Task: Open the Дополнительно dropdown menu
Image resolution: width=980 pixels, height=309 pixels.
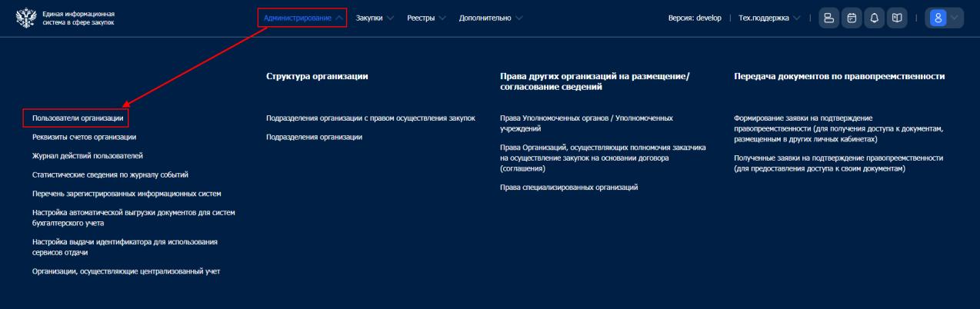Action: tap(490, 18)
